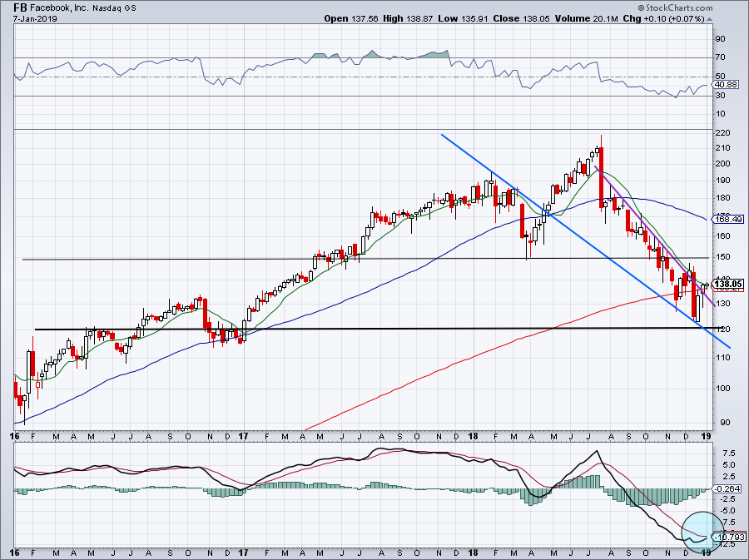Click the MACD value tag -10.793
Screen dimensions: 749x560
pos(729,537)
